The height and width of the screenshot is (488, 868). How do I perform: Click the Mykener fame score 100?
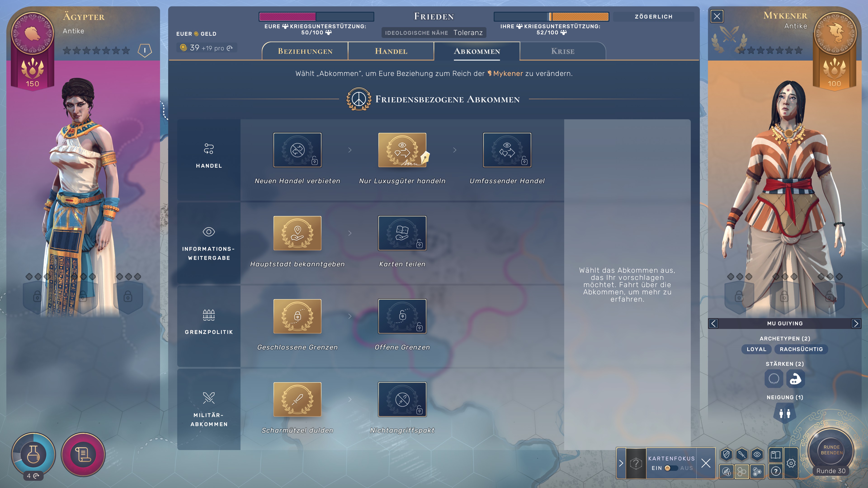tap(834, 84)
